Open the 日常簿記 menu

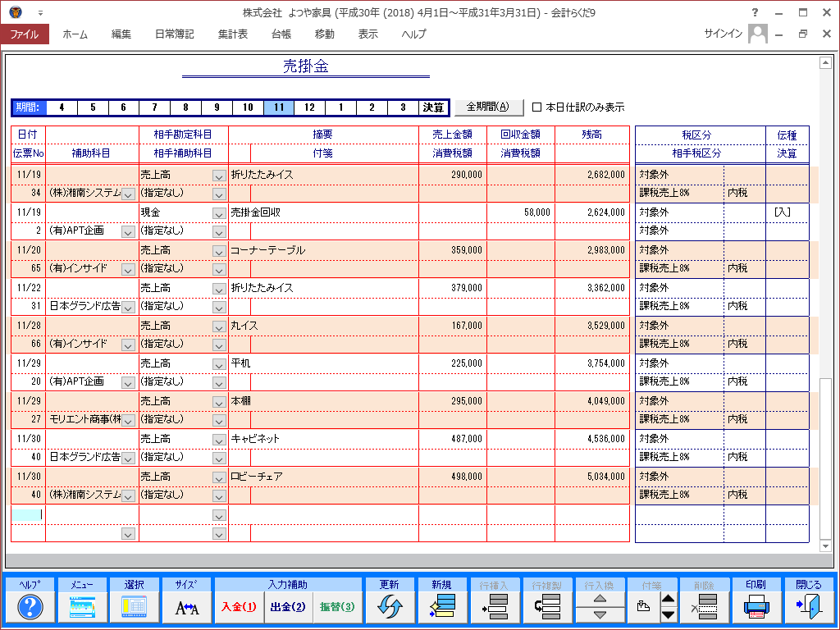click(x=174, y=34)
